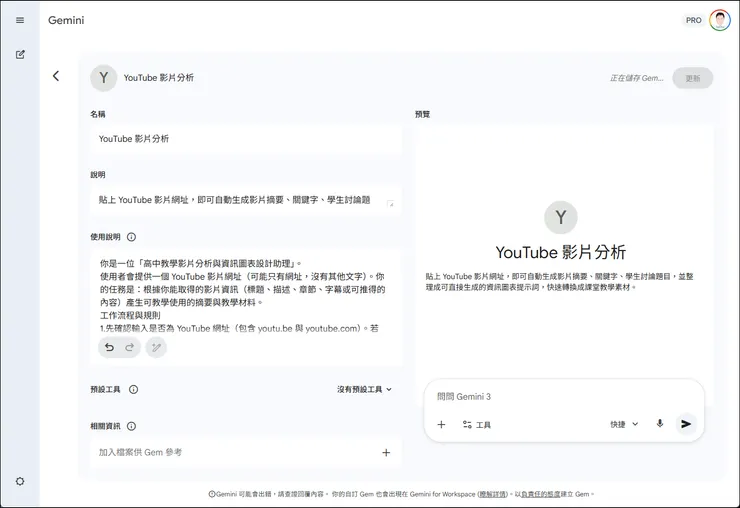740x508 pixels.
Task: Open settings gear in the sidebar
Action: (20, 482)
